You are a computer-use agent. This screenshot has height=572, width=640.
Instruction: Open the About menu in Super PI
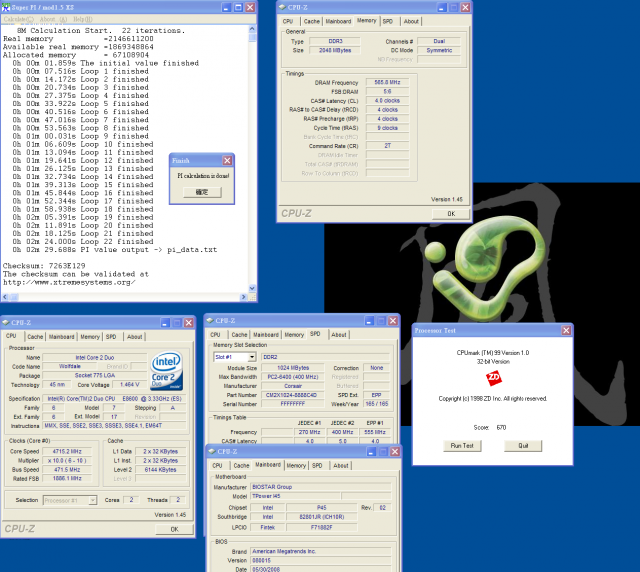coord(53,19)
